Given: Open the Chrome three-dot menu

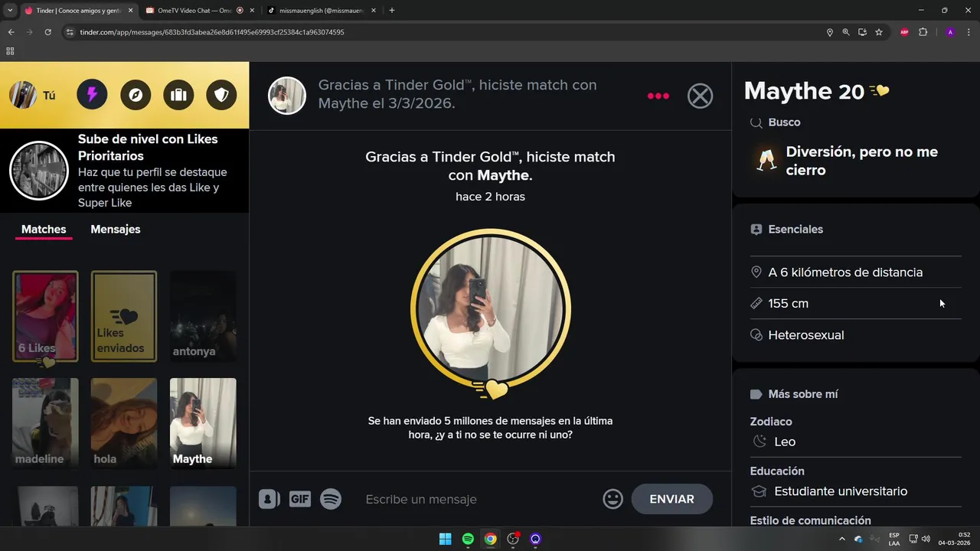Looking at the screenshot, I should [x=969, y=32].
